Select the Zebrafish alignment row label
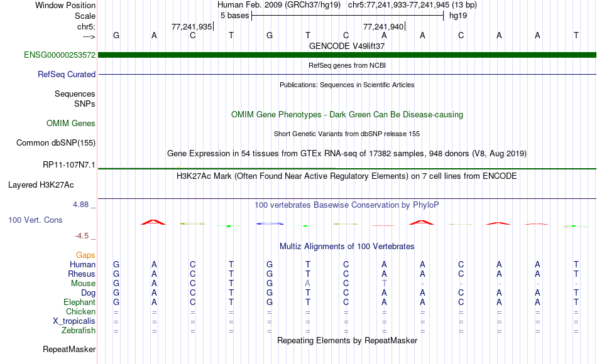 [79, 330]
